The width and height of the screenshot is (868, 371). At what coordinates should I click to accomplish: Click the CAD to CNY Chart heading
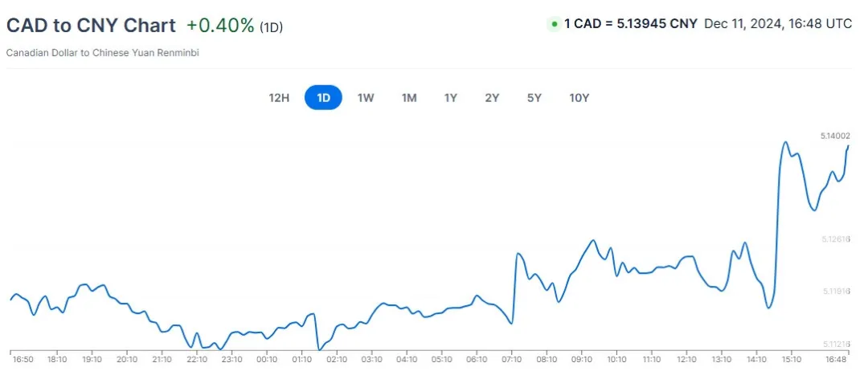coord(91,25)
